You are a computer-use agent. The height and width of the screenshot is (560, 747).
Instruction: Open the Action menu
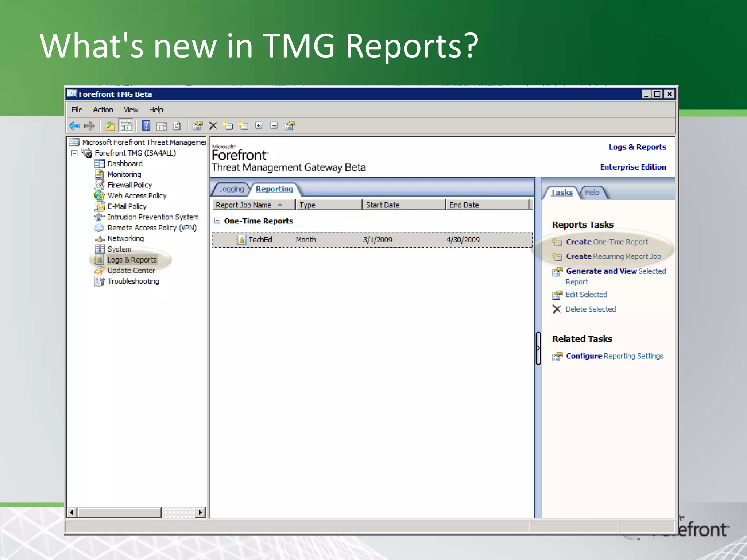(x=103, y=110)
